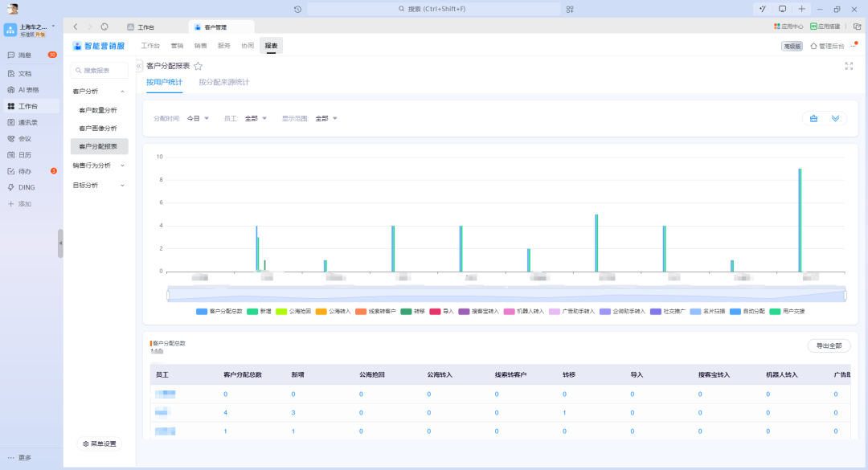
Task: Open 待办 in the left sidebar
Action: coord(31,171)
